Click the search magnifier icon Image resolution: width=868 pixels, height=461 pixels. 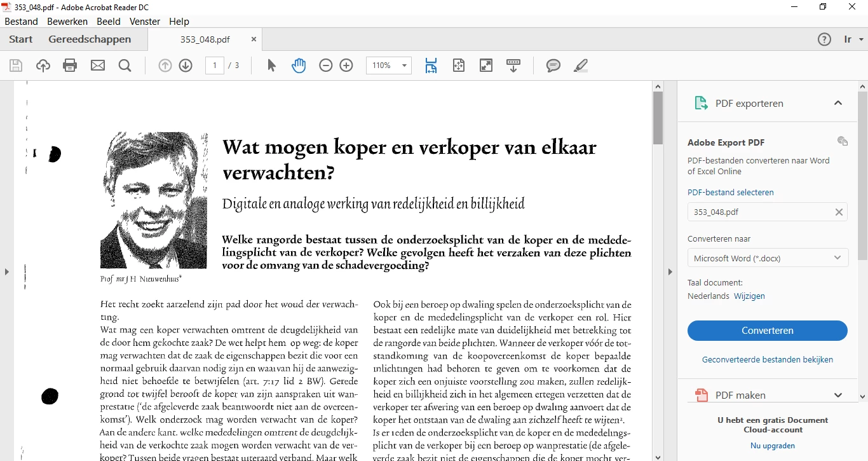click(x=125, y=65)
